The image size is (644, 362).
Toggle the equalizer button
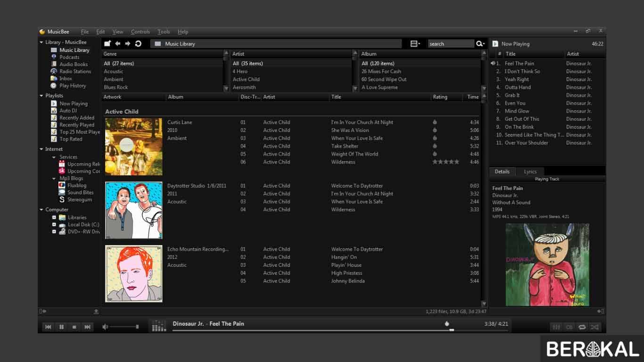pos(556,327)
